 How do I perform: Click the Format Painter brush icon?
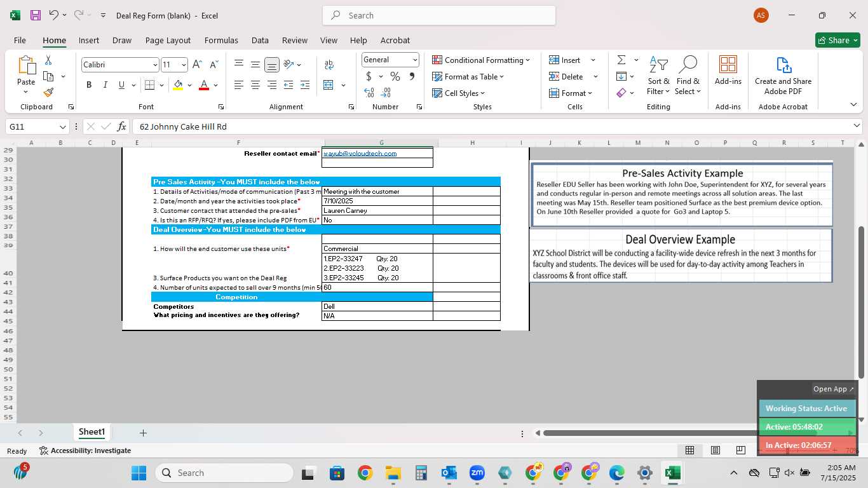coord(48,93)
